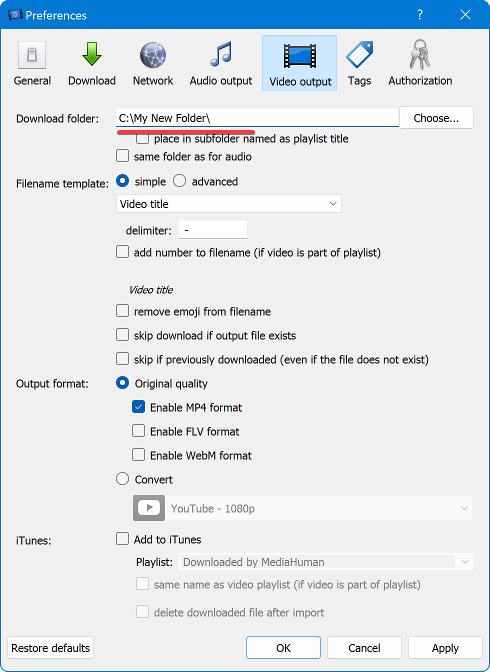Expand the iTunes Playlist dropdown
The width and height of the screenshot is (490, 672).
point(327,562)
